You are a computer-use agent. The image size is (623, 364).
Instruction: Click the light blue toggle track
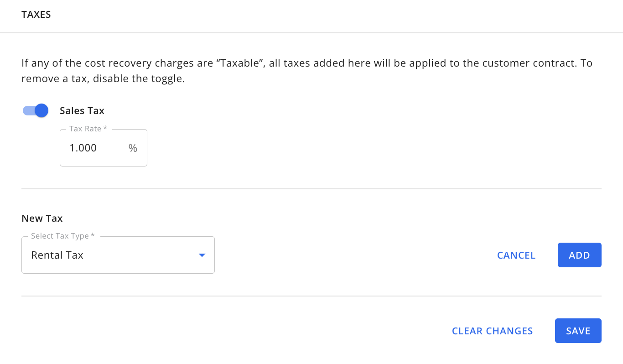pos(28,110)
